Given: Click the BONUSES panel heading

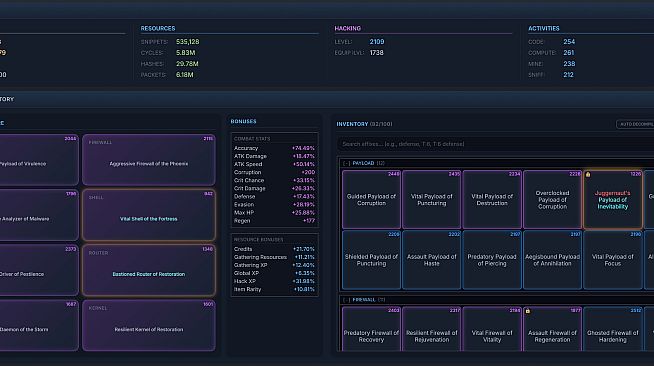Looking at the screenshot, I should pyautogui.click(x=244, y=121).
